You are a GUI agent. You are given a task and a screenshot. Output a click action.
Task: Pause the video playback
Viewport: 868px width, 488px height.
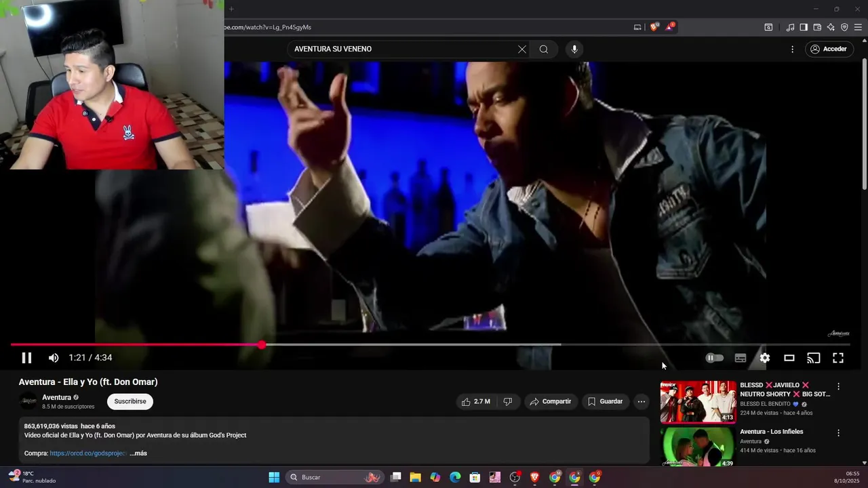click(26, 358)
